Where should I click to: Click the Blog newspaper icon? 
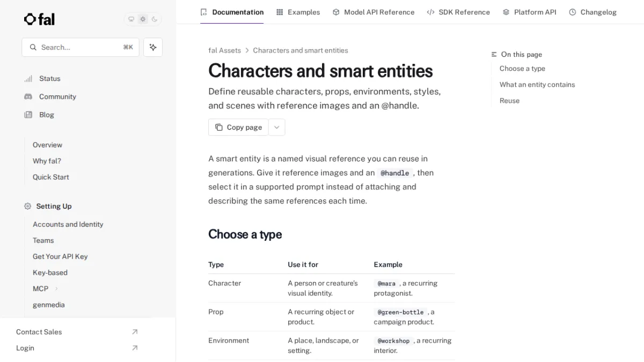pos(28,115)
